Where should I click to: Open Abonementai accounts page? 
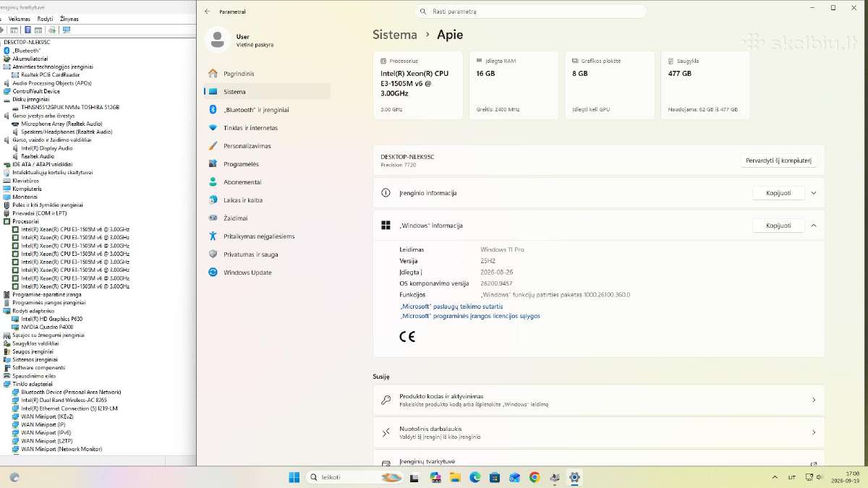point(267,182)
